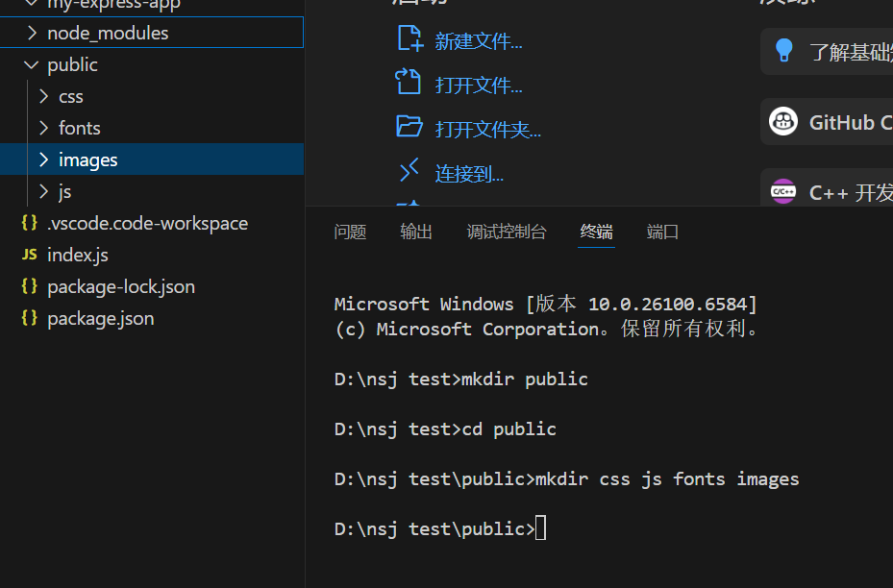Click the 新建文件... link
This screenshot has width=893, height=588.
pyautogui.click(x=479, y=41)
